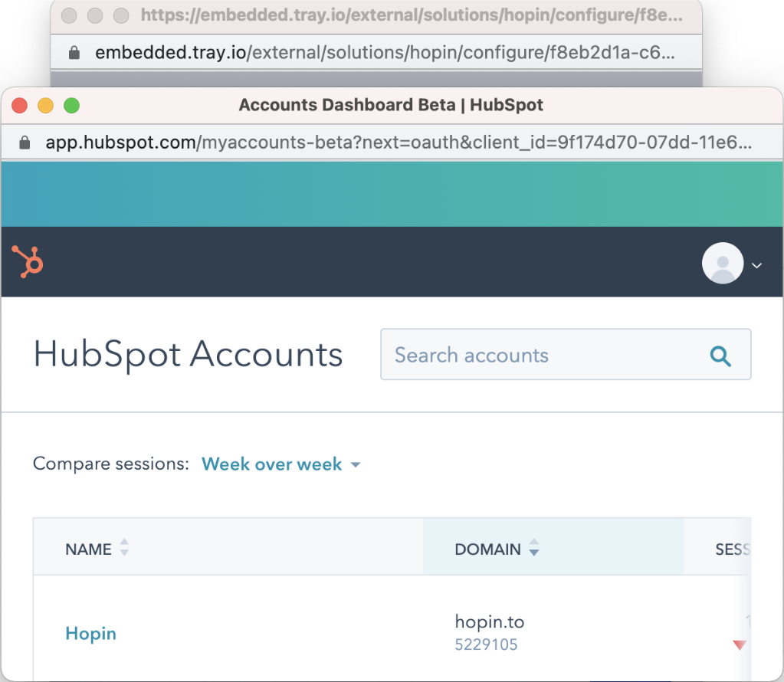Click the Compare sessions label

click(x=111, y=464)
